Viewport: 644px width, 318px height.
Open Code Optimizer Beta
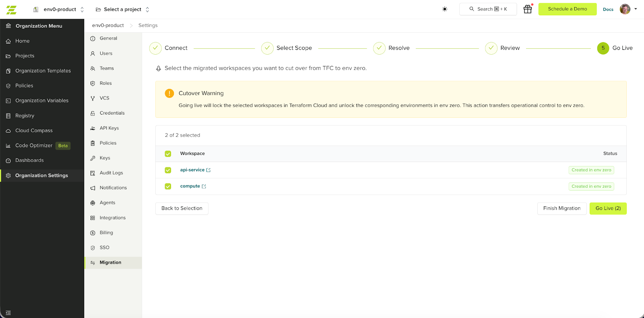[42, 146]
